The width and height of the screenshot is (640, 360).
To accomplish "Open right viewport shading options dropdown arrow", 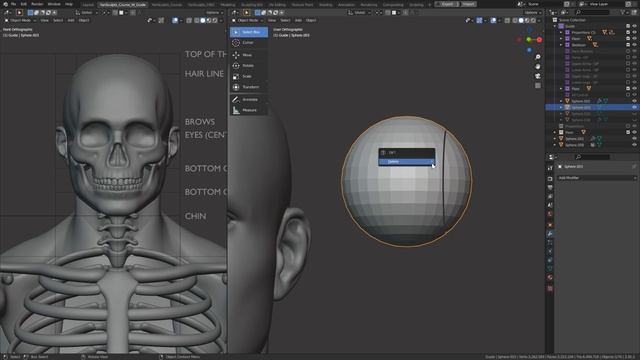I will tap(539, 20).
